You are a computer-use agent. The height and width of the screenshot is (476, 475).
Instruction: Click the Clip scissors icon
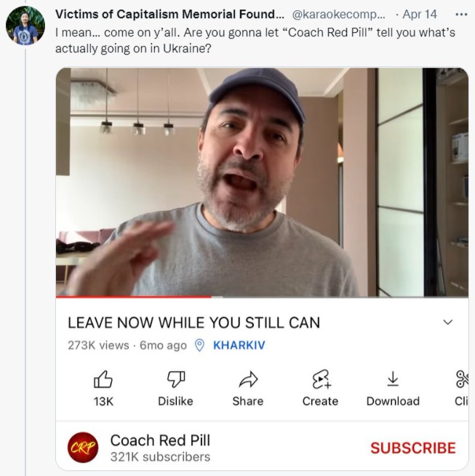[x=462, y=379]
